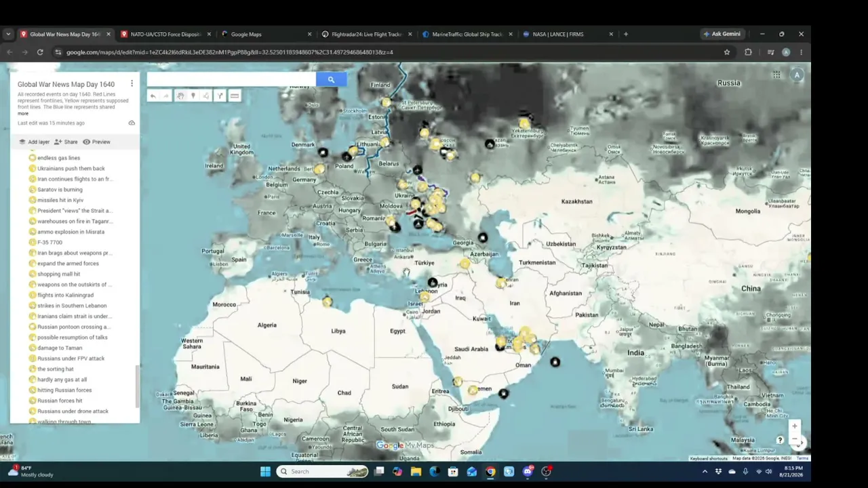Select 'hardly any gas at all' entry

coord(62,380)
